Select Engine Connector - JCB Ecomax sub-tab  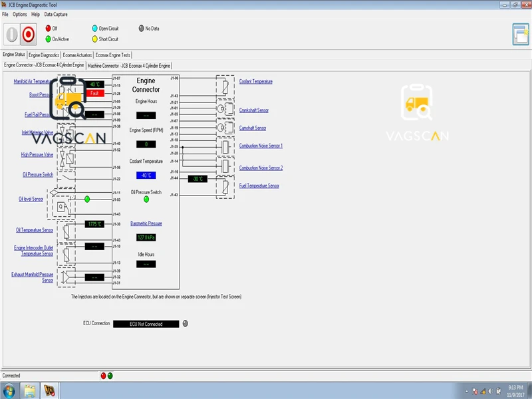tap(44, 65)
